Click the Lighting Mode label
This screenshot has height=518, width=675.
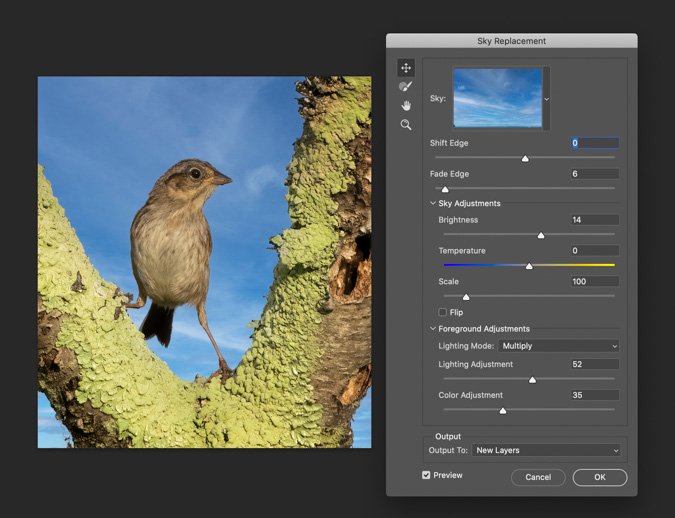pyautogui.click(x=466, y=346)
